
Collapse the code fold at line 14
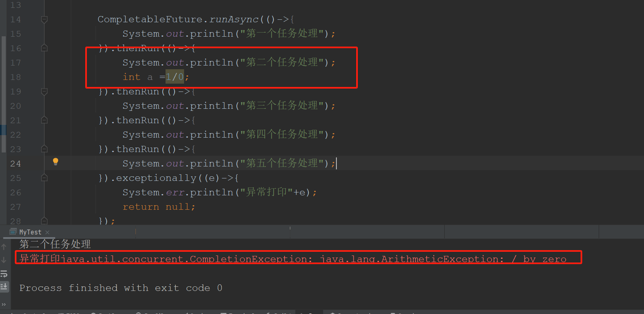pyautogui.click(x=44, y=19)
